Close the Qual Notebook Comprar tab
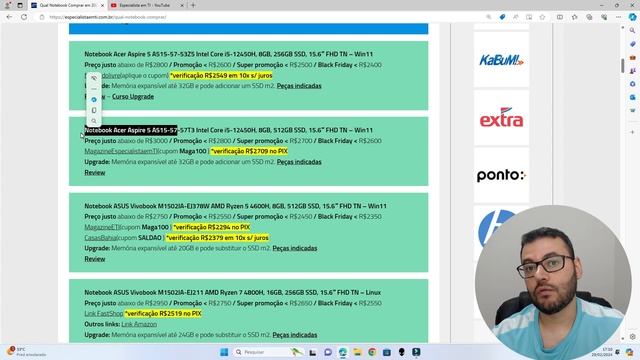 pyautogui.click(x=102, y=5)
